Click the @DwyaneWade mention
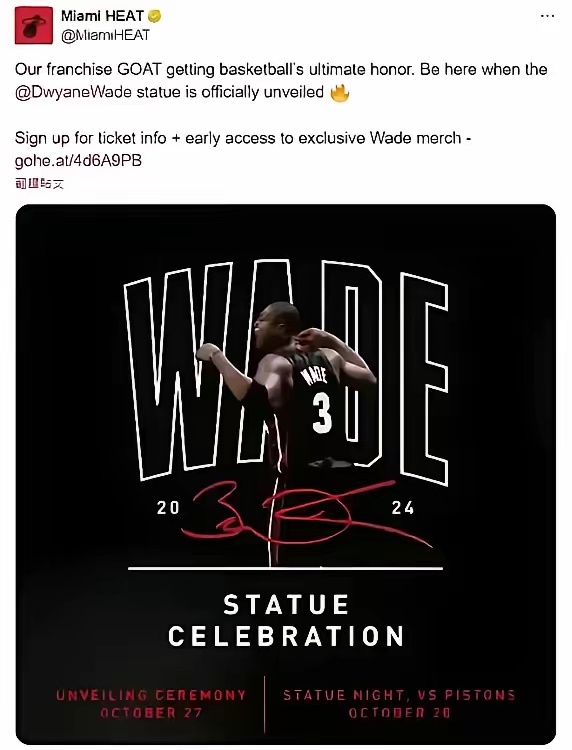Screen dimensions: 572x750 73,92
